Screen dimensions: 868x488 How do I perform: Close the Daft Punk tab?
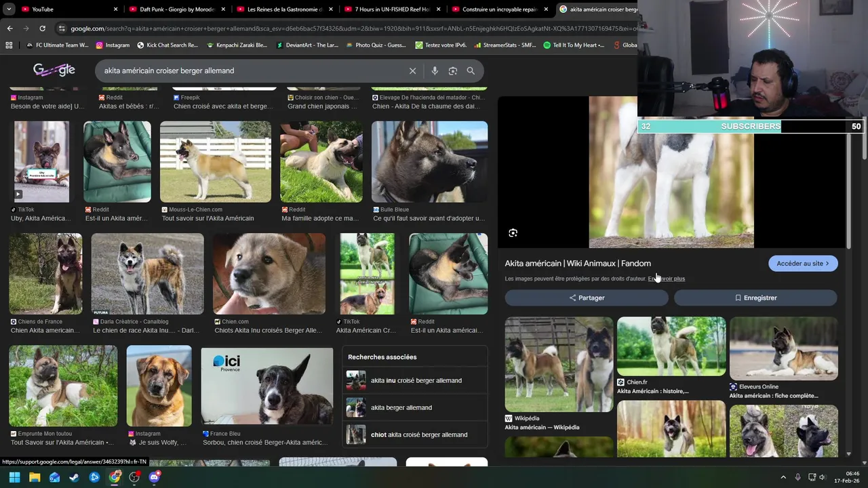[x=223, y=9]
